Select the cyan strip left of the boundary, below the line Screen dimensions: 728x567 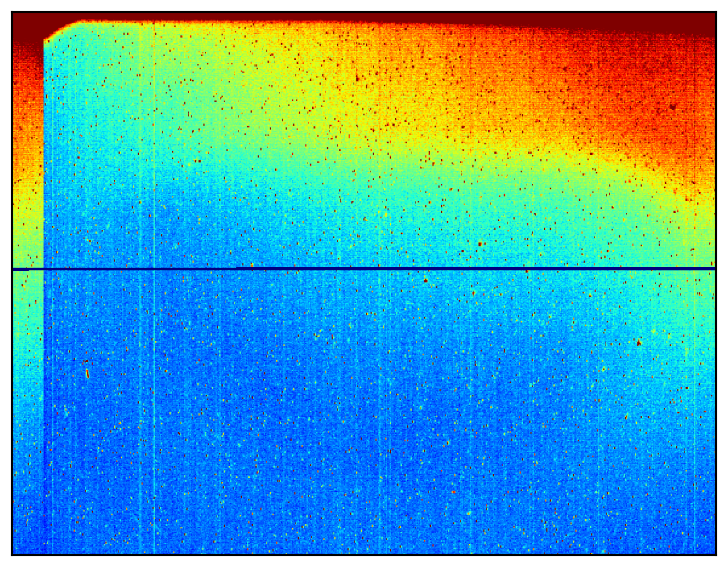pos(27,362)
